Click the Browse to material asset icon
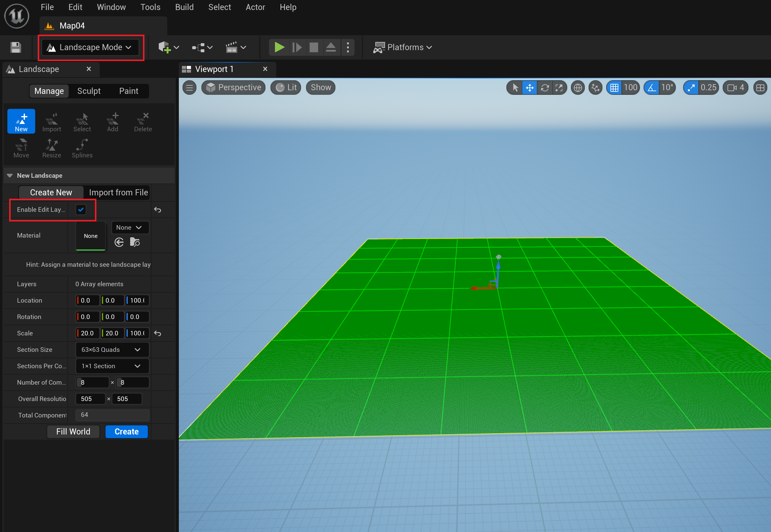771x532 pixels. pyautogui.click(x=135, y=242)
